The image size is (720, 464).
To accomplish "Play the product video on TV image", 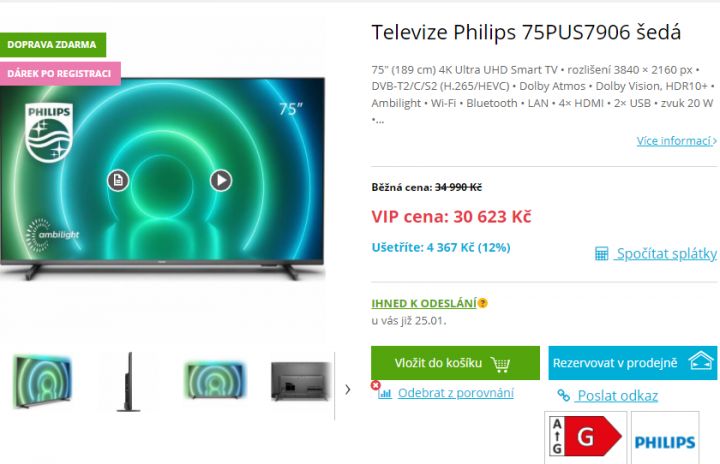I will tap(221, 181).
